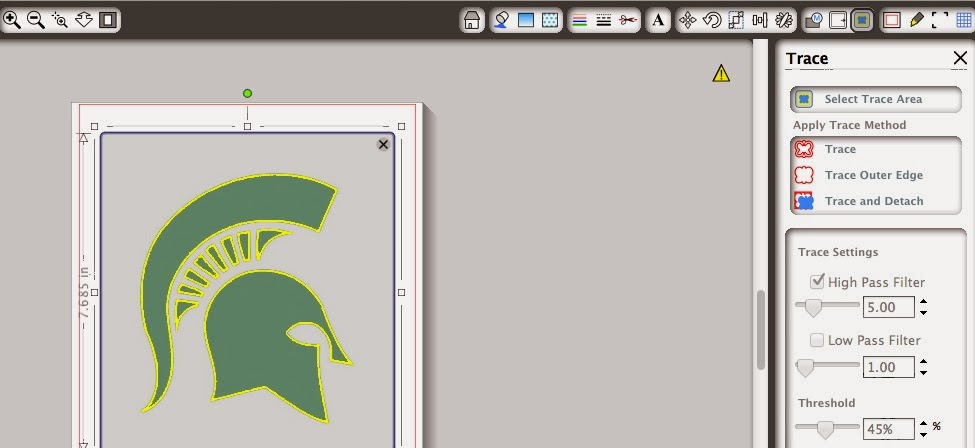Click the 7.685 in dimension label

85,292
